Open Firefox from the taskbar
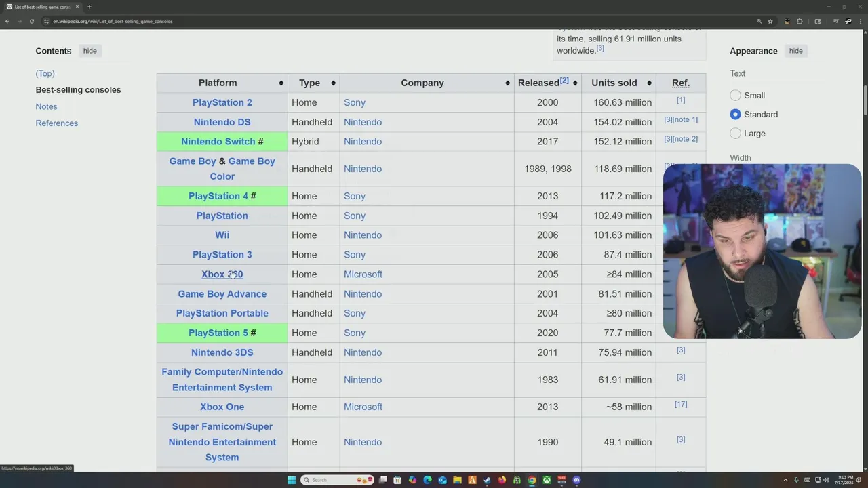 502,480
